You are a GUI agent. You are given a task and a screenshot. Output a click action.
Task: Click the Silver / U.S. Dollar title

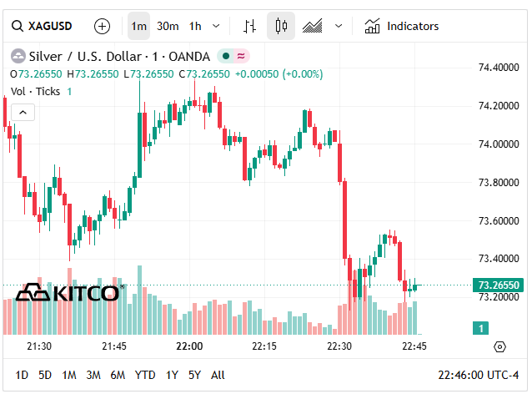pyautogui.click(x=119, y=57)
